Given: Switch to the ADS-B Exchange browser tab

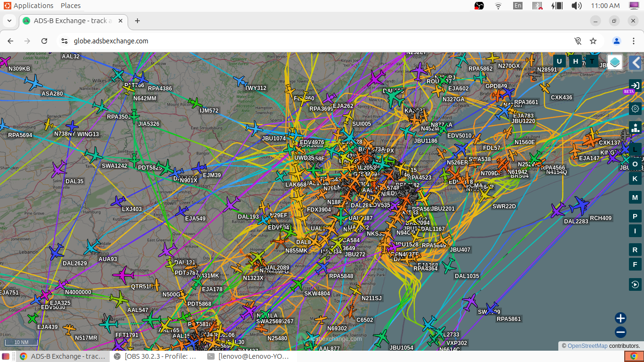Looking at the screenshot, I should [73, 21].
